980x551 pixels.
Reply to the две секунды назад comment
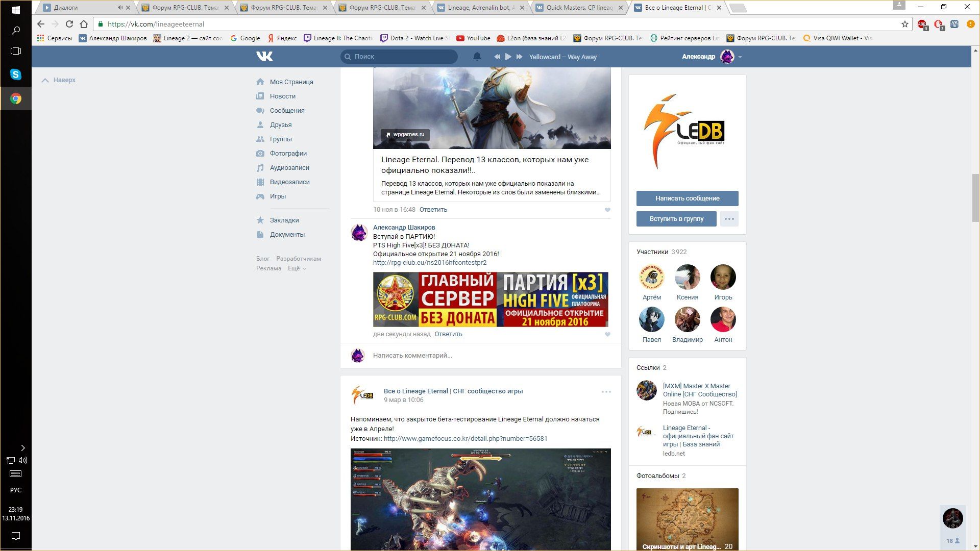(x=448, y=334)
